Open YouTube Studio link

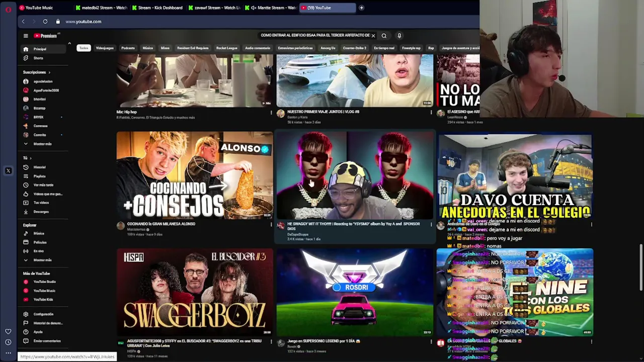[44, 282]
